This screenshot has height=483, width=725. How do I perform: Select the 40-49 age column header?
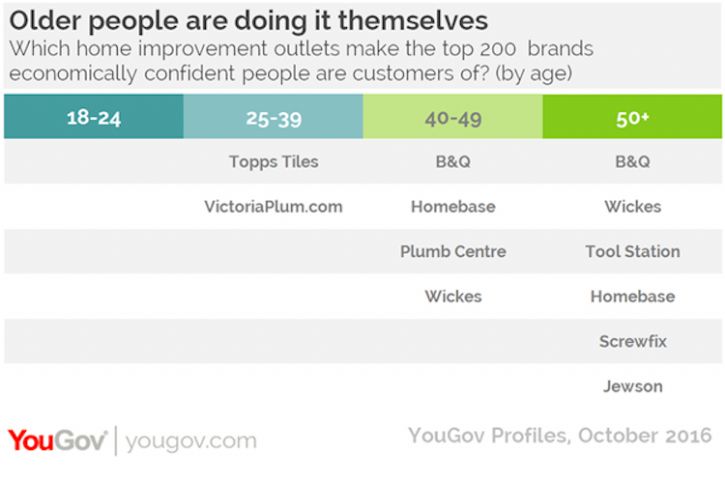(453, 116)
